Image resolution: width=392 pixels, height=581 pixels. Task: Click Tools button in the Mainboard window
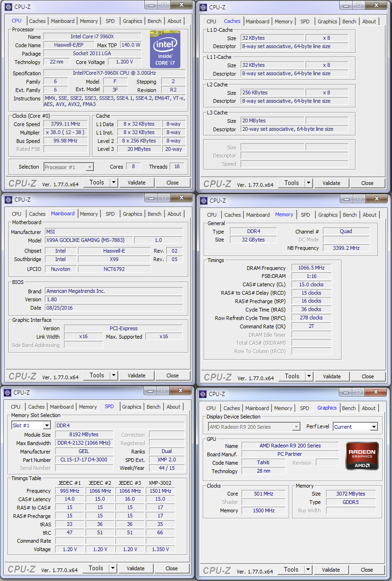point(97,376)
